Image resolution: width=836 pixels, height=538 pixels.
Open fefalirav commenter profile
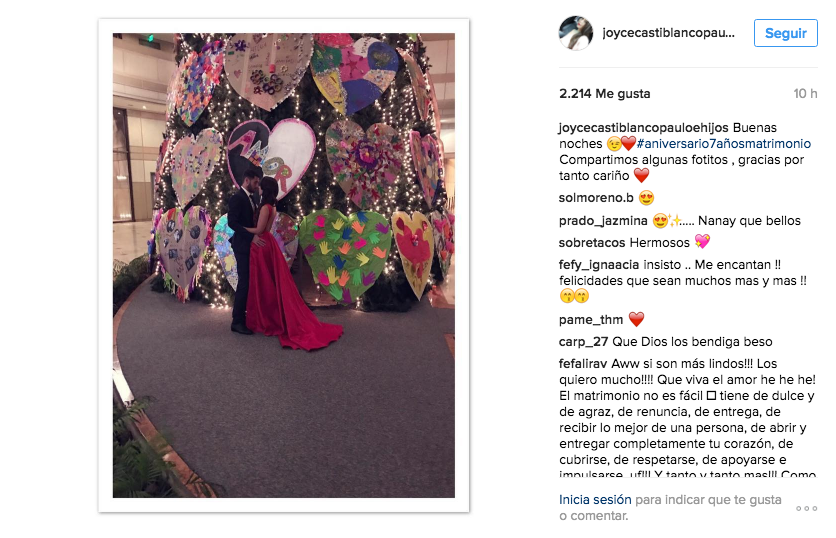tap(583, 364)
